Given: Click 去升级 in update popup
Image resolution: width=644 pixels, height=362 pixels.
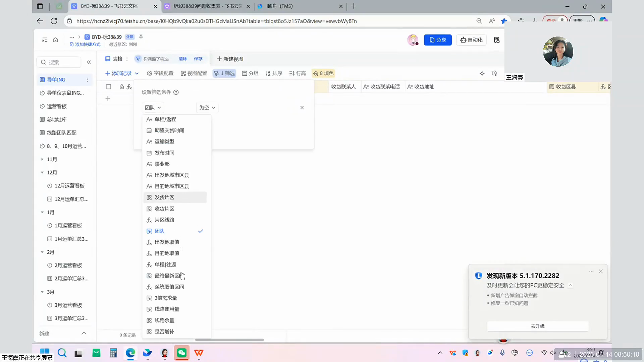Looking at the screenshot, I should (537, 326).
